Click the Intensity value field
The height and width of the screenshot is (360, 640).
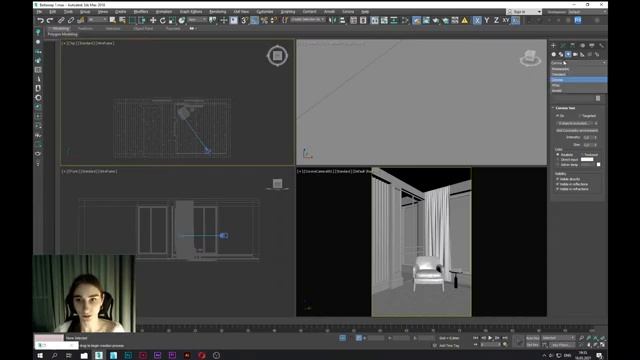click(x=587, y=138)
